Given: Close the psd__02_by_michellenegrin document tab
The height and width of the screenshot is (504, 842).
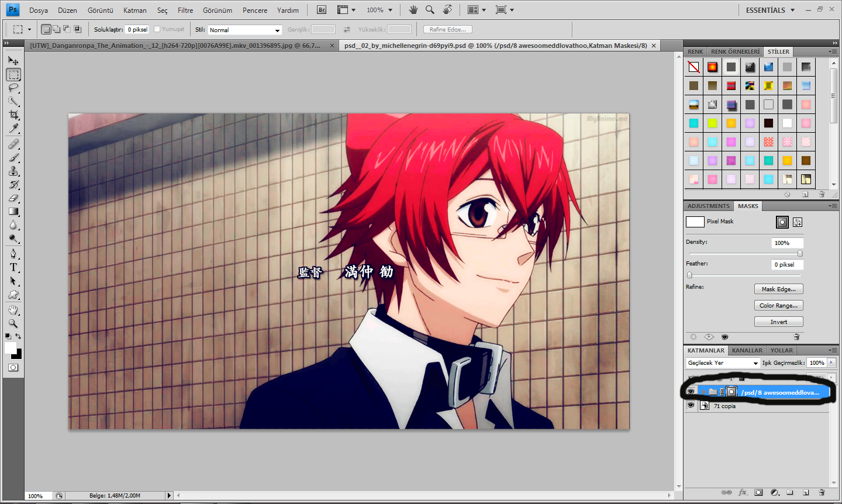Looking at the screenshot, I should point(654,46).
